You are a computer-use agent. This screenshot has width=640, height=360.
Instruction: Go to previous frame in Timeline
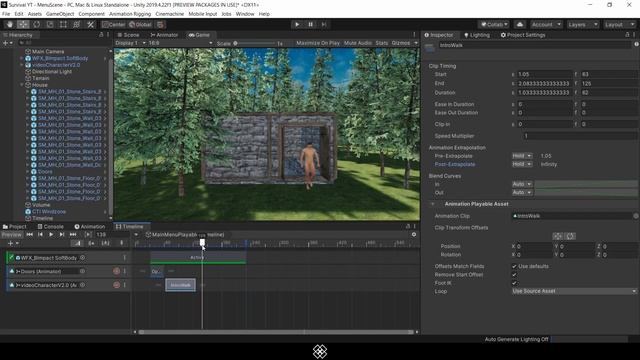point(40,235)
